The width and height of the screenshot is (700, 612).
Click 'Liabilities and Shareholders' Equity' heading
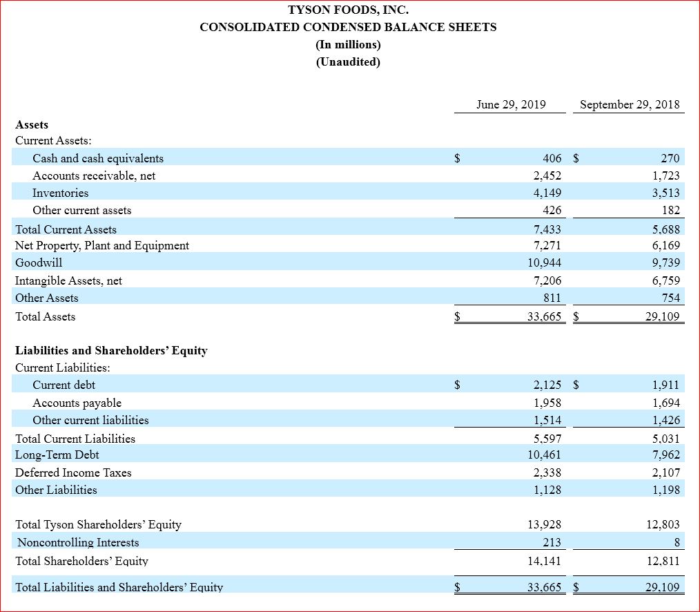[x=111, y=351]
